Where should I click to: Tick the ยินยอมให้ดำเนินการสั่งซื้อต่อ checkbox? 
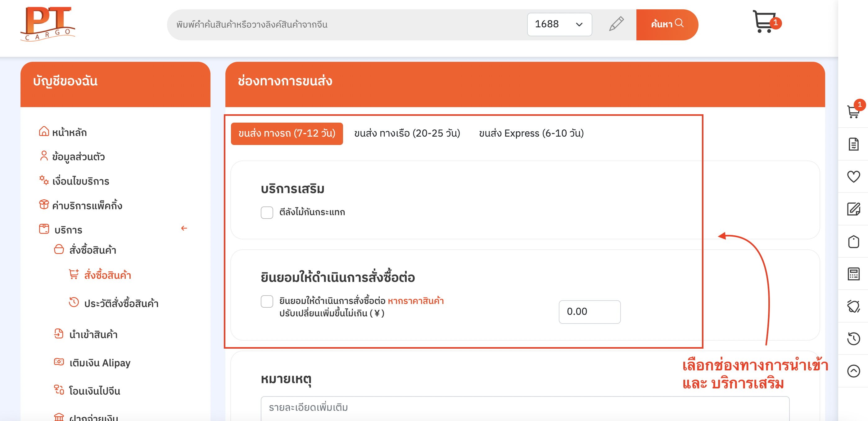click(267, 301)
